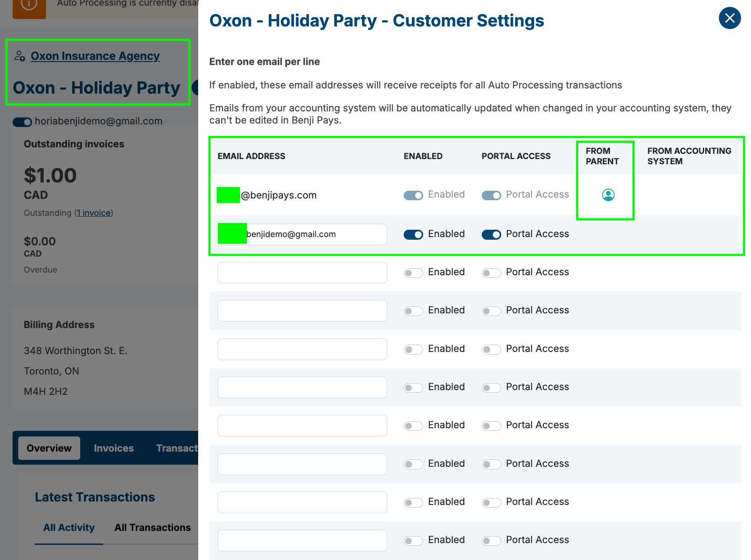Disable Portal Access for the benjidemo@gmail.com row
This screenshot has width=751, height=560.
[491, 234]
